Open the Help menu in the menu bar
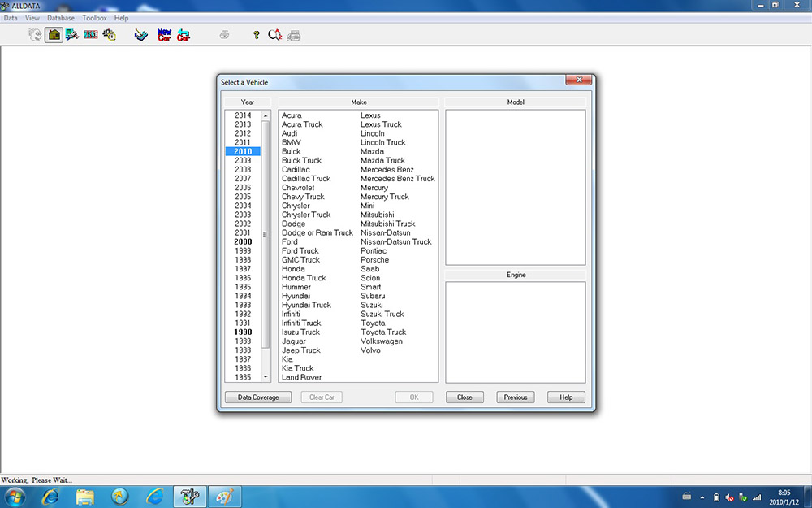Screen dimensions: 812x508 point(121,18)
